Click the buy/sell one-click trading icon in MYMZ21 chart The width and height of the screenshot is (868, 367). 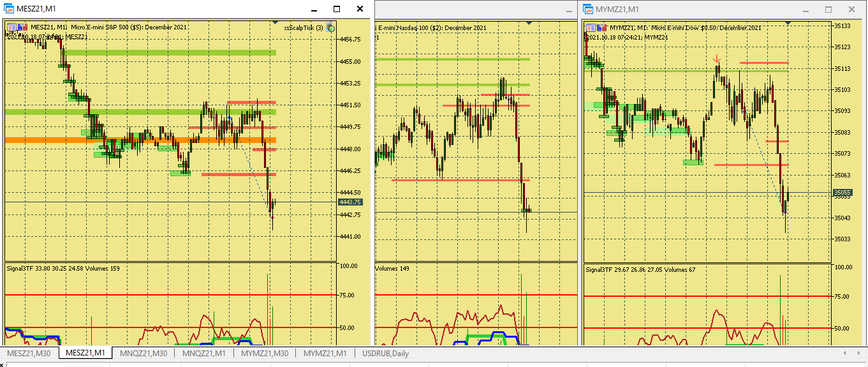[x=601, y=27]
